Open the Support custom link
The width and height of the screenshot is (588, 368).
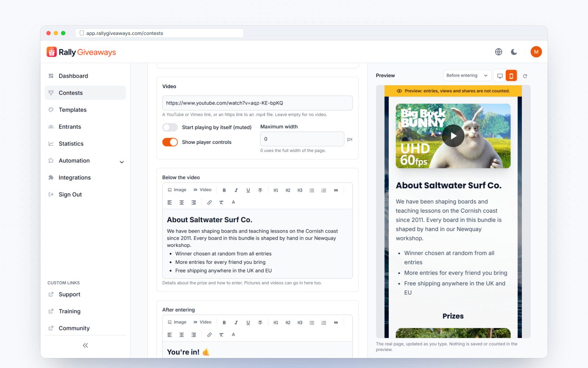(x=85, y=294)
